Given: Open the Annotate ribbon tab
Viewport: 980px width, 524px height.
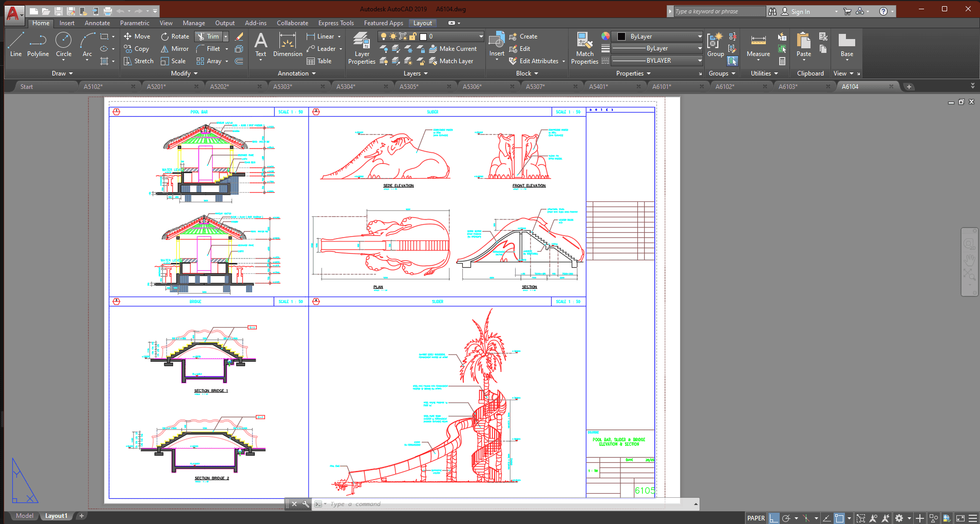Looking at the screenshot, I should coord(97,23).
